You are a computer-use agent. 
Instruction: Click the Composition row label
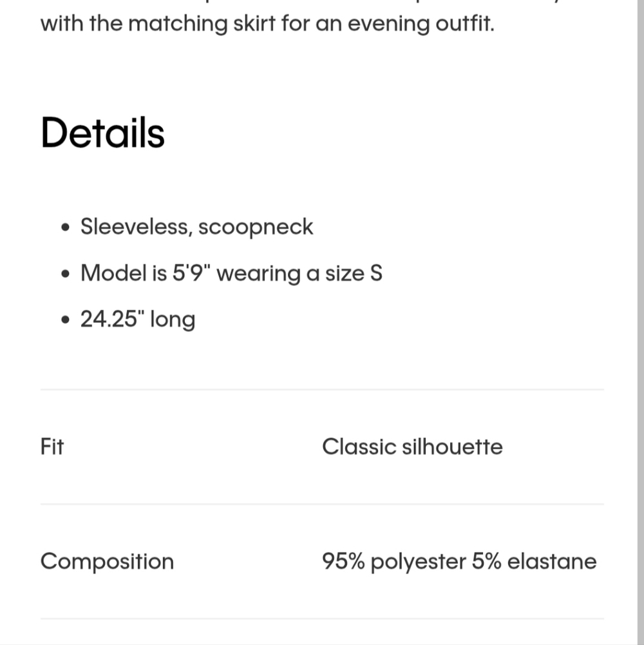coord(108,561)
